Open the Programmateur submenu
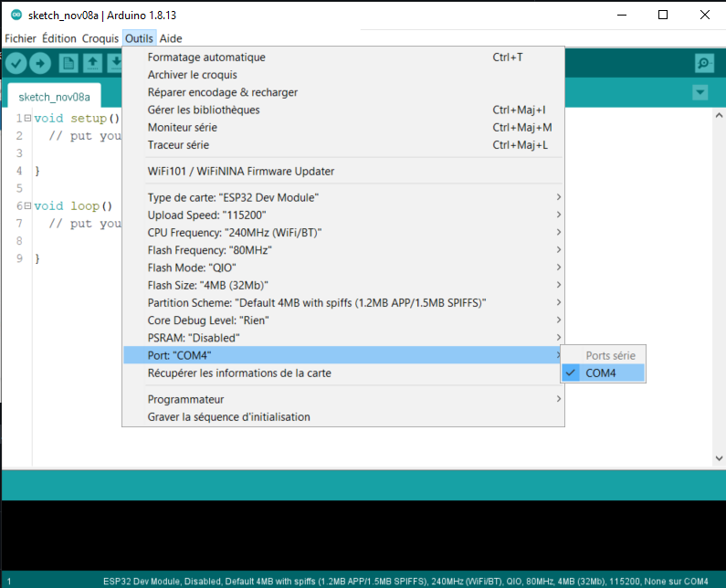 click(x=343, y=399)
